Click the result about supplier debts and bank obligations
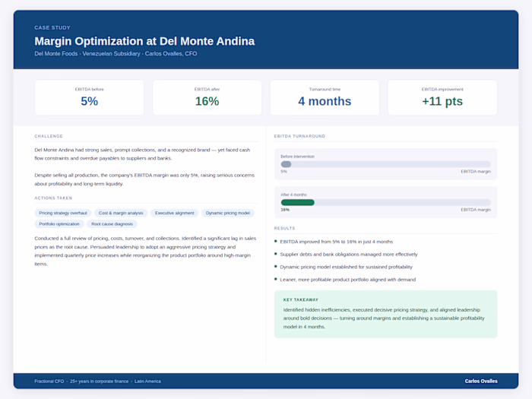The height and width of the screenshot is (399, 532). coord(349,255)
